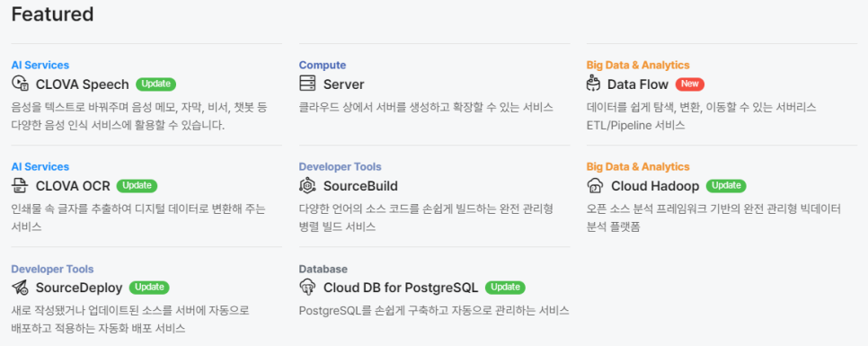Click the Update badge beside Cloud Hadoop
Screen dimensions: 868x346
point(726,185)
